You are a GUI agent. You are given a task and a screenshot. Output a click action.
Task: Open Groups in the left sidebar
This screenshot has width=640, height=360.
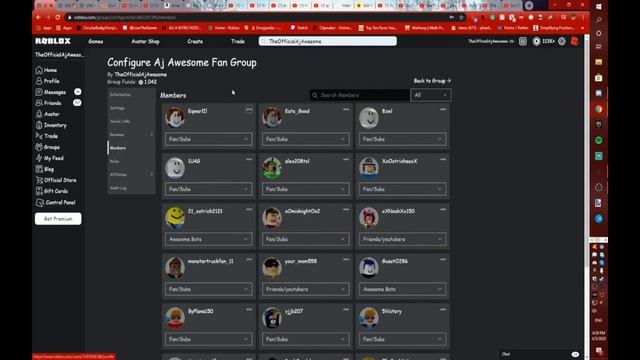click(48, 147)
